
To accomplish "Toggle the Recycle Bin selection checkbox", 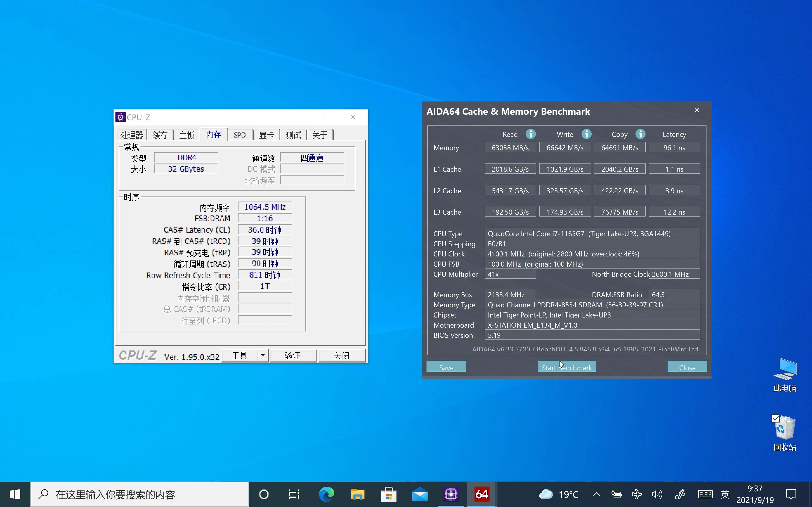I will (x=775, y=418).
